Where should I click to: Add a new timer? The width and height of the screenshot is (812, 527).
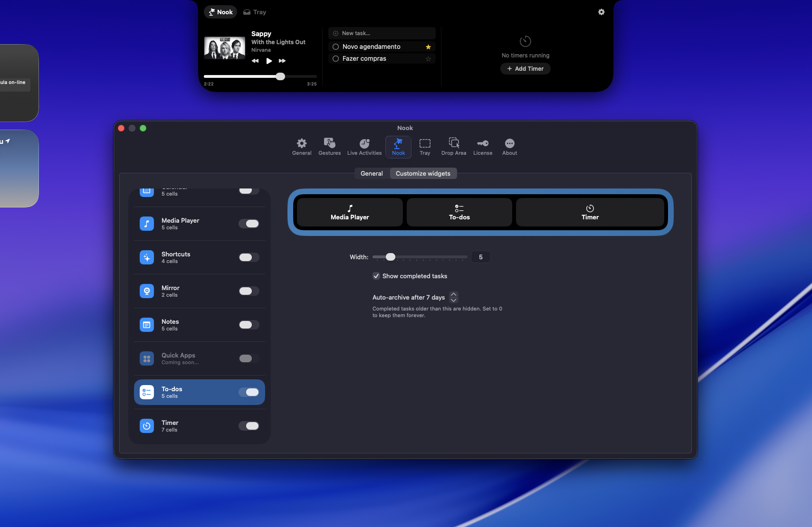(x=525, y=68)
